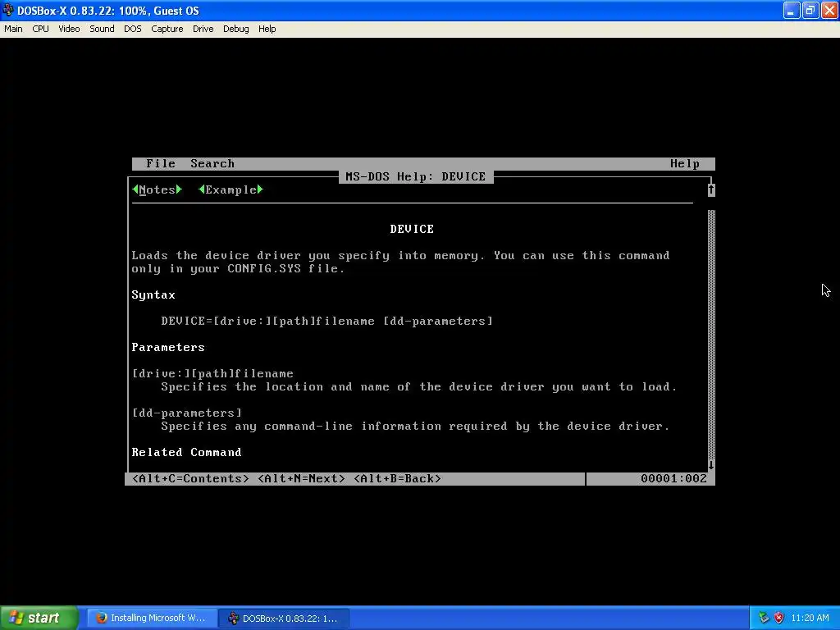840x630 pixels.
Task: Select the DOSBox-X 0.83.22 taskbar button
Action: (284, 618)
